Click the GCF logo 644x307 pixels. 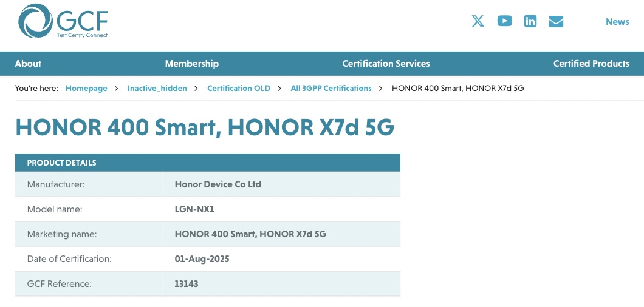[x=63, y=22]
